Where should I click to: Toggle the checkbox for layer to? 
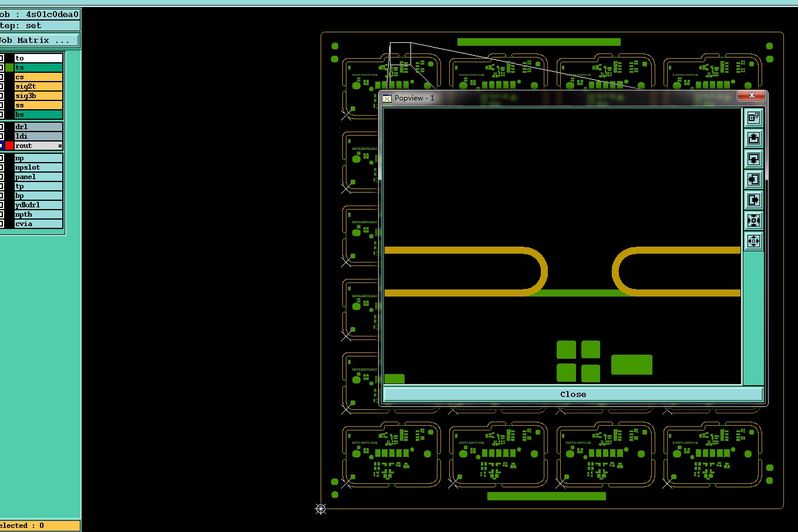click(2, 58)
